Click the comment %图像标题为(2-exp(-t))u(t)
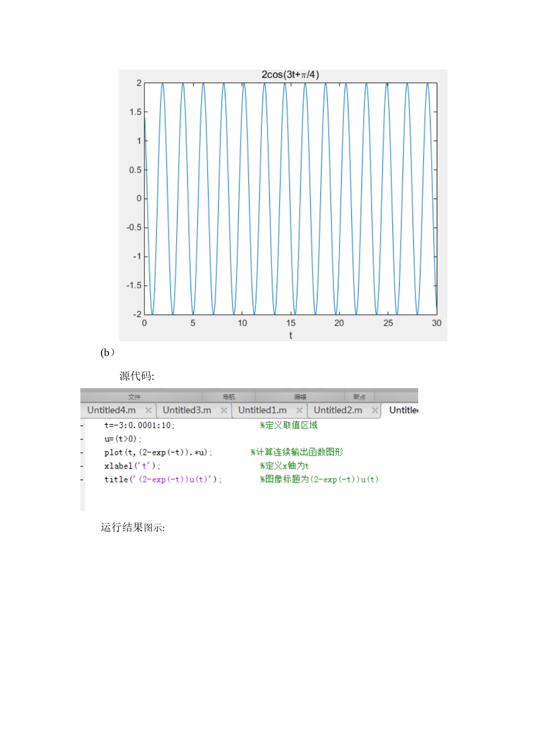This screenshot has width=534, height=756. [x=319, y=479]
